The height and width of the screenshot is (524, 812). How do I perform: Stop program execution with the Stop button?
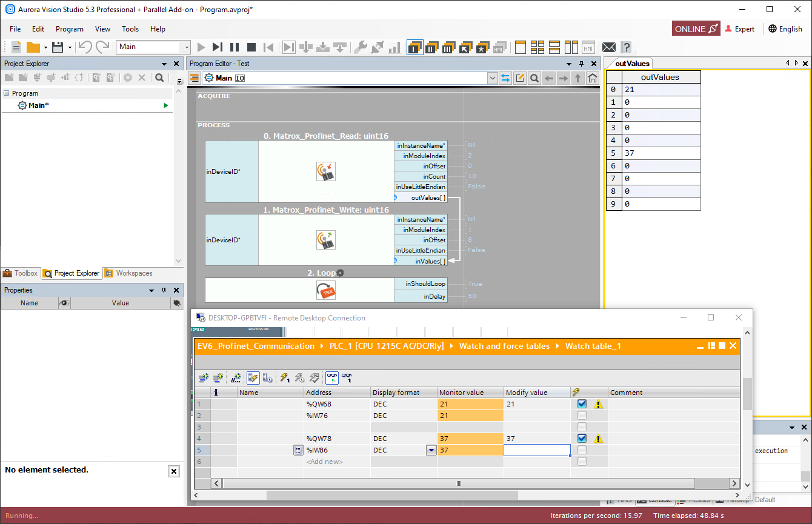click(x=251, y=47)
